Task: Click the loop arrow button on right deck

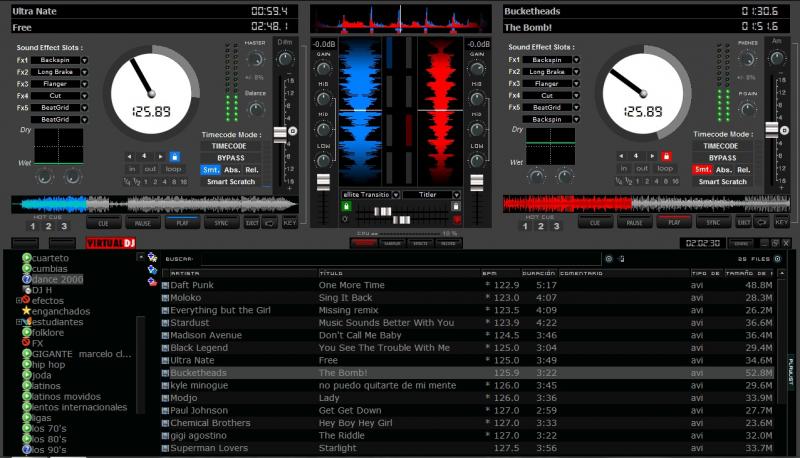Action: click(761, 222)
